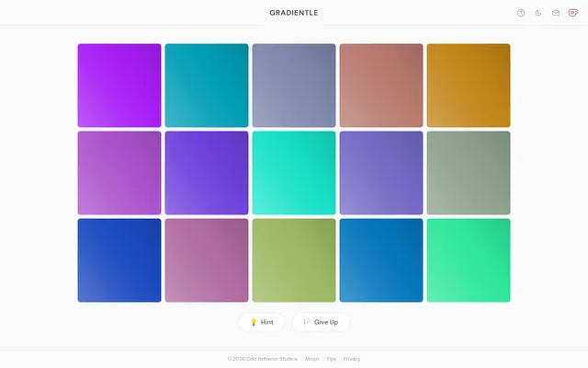Select the dusty rose-brown tile
This screenshot has height=368, width=588.
[381, 86]
